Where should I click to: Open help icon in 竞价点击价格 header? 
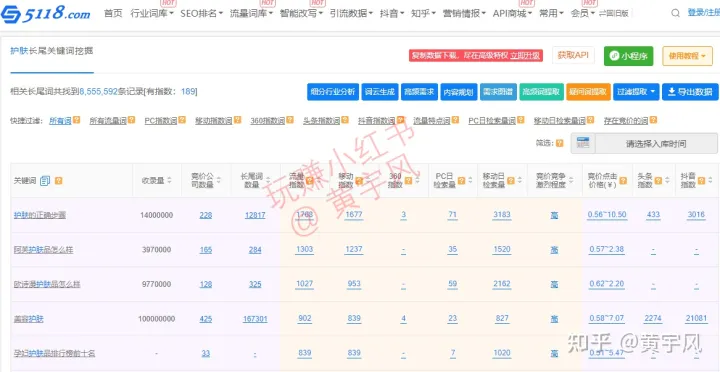623,180
